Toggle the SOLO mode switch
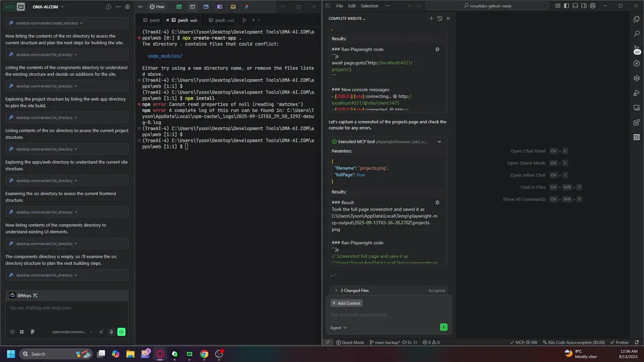 [14, 7]
